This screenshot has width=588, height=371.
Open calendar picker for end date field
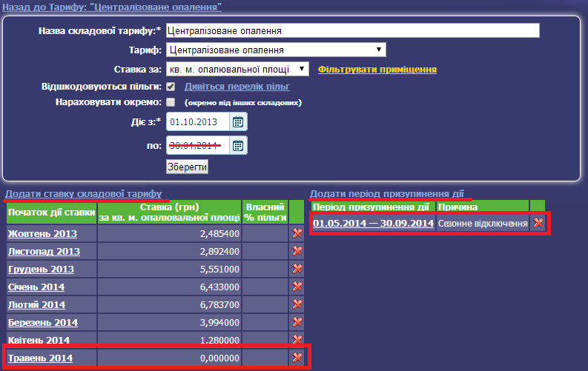click(238, 145)
